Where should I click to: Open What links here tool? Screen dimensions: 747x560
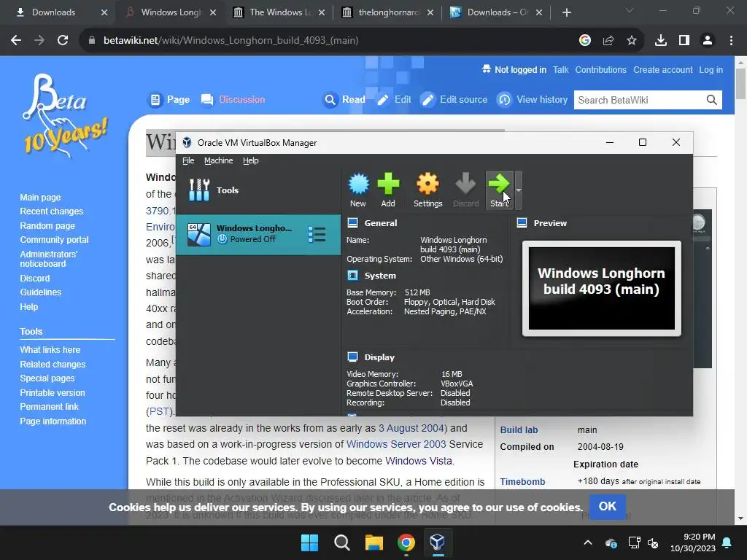pyautogui.click(x=50, y=349)
